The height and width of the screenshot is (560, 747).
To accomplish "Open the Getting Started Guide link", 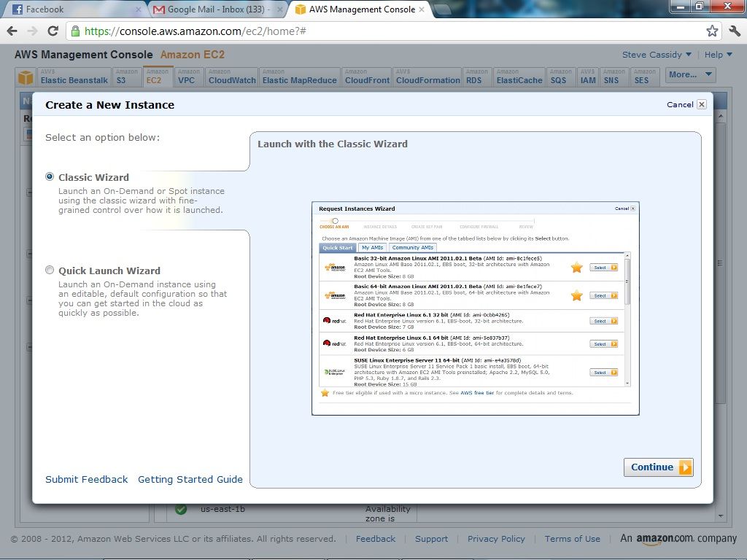I will 190,479.
